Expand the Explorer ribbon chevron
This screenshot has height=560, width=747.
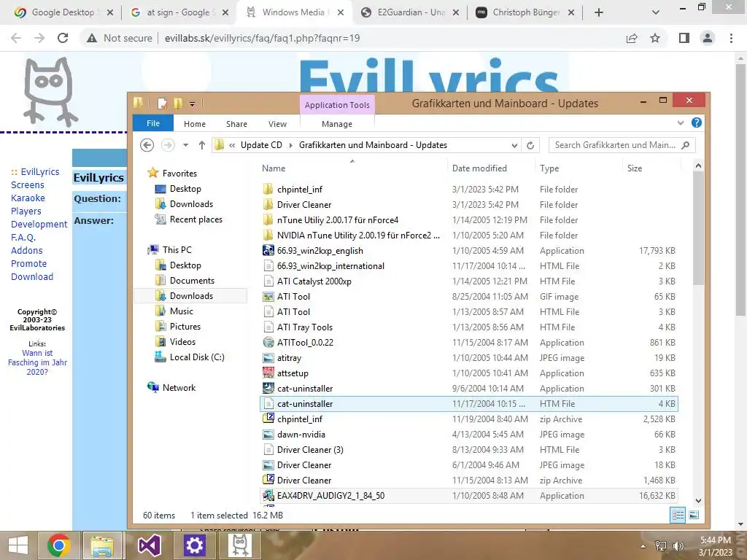(681, 122)
